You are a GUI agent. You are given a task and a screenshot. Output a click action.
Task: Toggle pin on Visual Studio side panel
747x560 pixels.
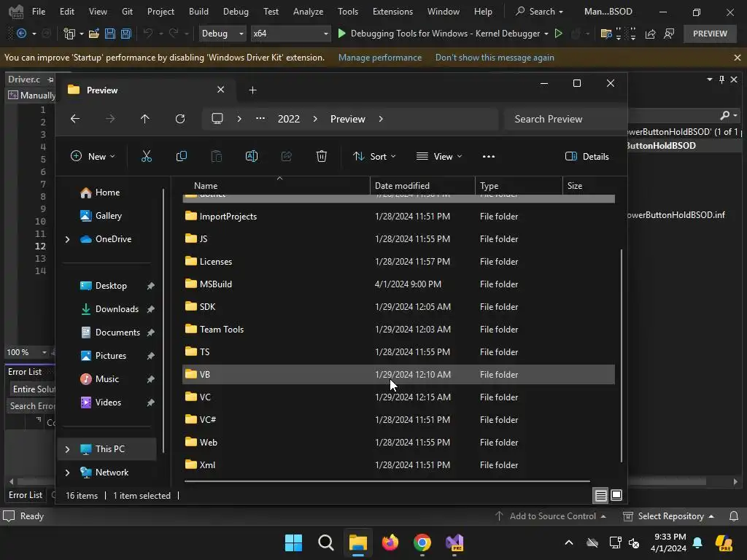coord(721,79)
